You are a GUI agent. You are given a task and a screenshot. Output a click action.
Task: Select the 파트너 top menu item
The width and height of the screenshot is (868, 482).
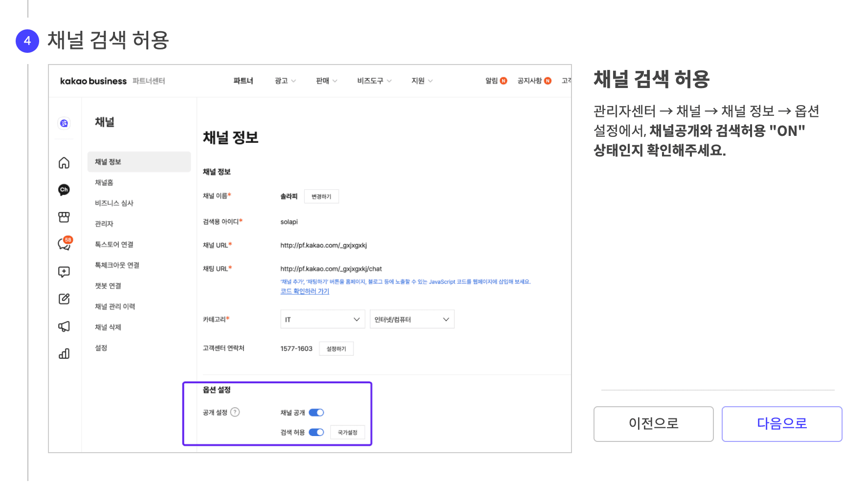click(243, 81)
